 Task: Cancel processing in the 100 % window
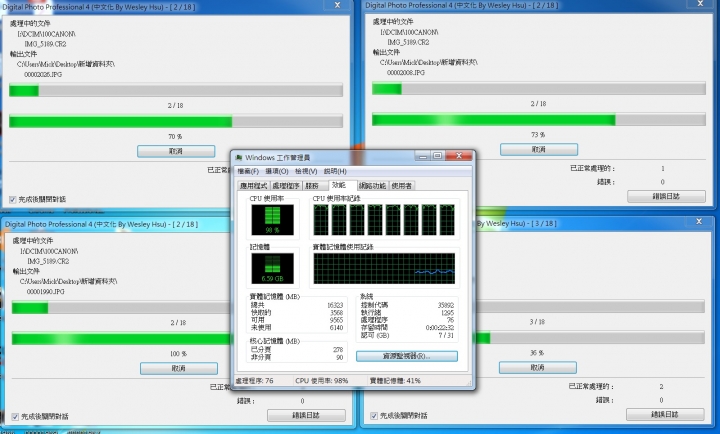179,368
